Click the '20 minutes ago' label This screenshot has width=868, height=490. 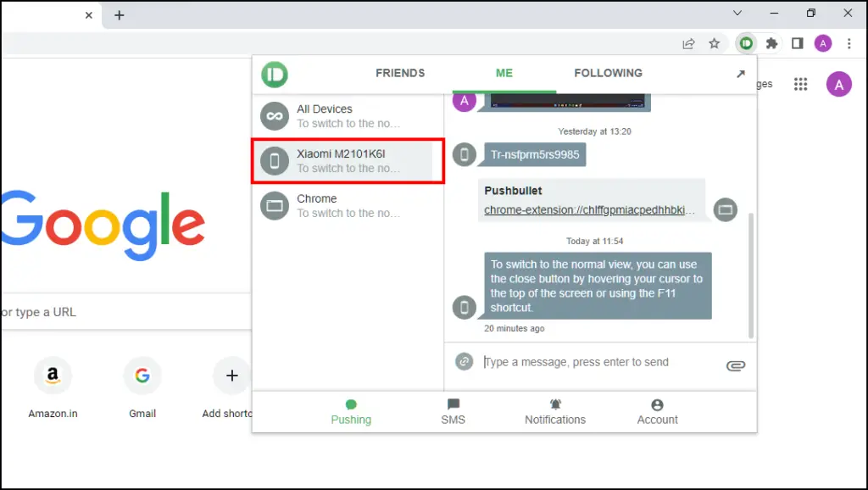515,328
